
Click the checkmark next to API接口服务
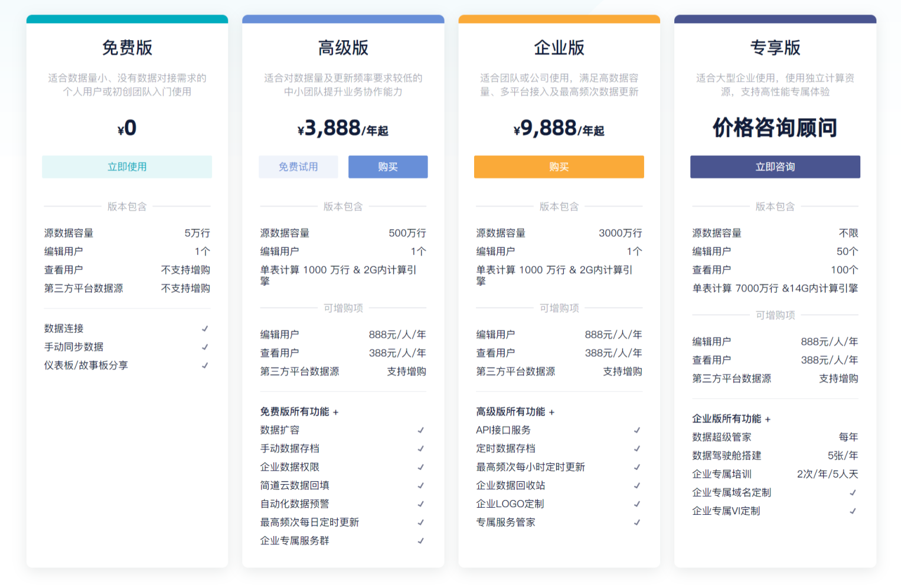(637, 430)
